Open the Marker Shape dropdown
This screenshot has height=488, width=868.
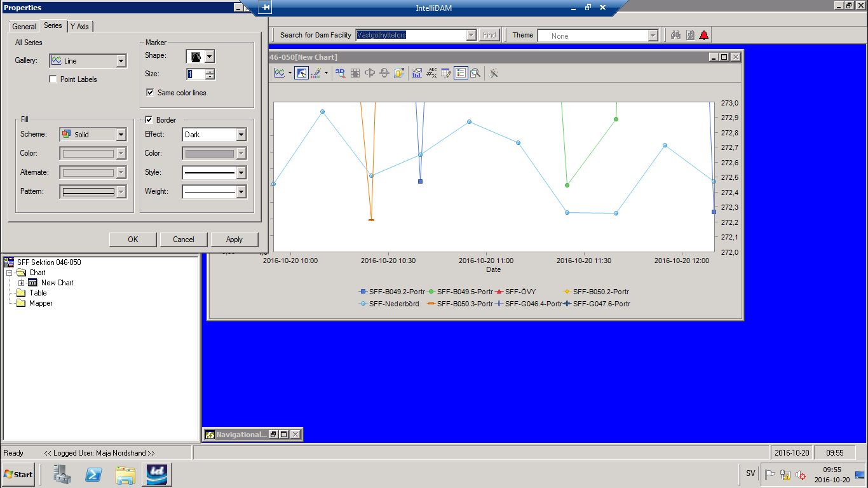click(x=210, y=56)
